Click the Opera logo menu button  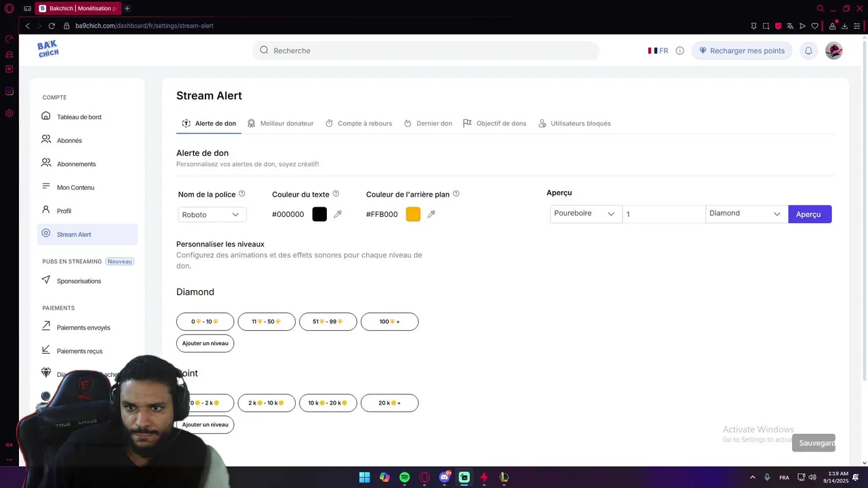tap(9, 9)
